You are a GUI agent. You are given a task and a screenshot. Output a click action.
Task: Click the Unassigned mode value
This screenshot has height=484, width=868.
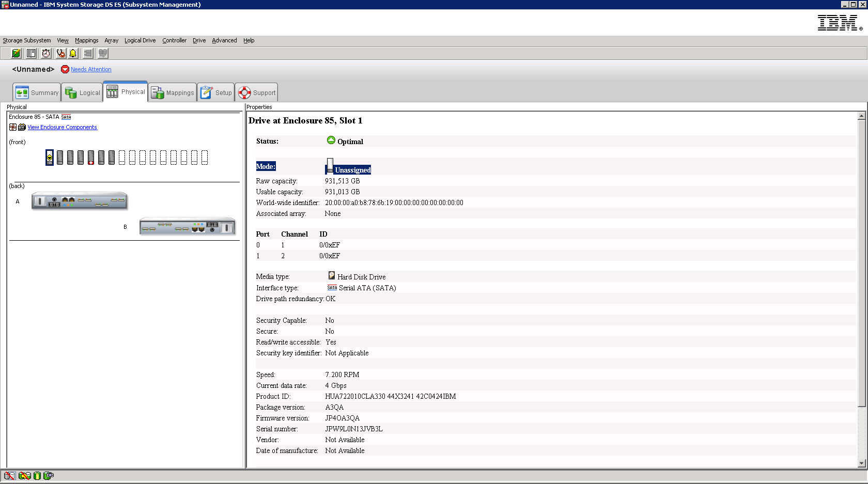pyautogui.click(x=353, y=170)
